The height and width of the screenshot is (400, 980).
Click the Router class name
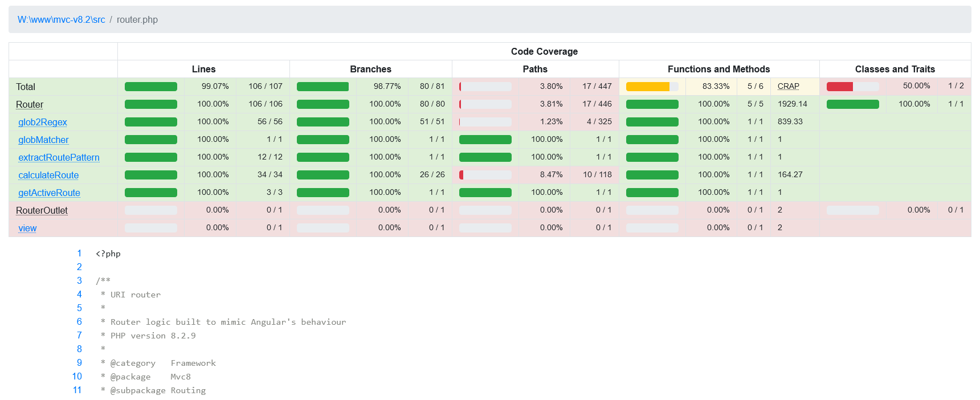coord(30,104)
